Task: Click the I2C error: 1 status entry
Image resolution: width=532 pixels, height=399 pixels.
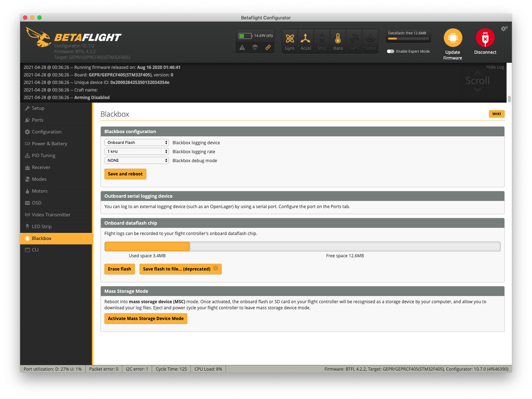Action: click(x=137, y=369)
